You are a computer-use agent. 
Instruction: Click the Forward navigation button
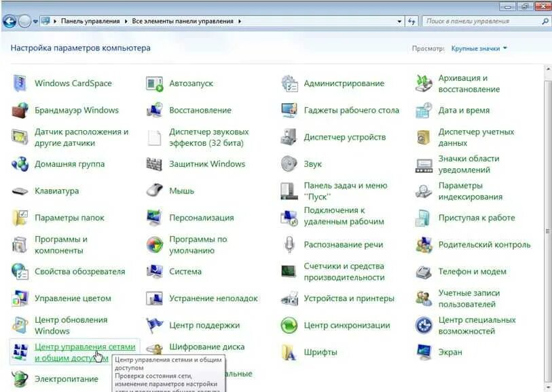pyautogui.click(x=25, y=22)
